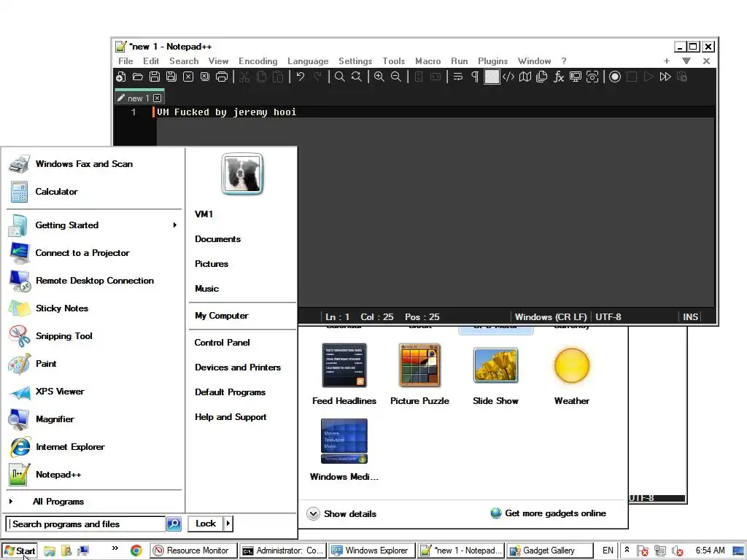Show hidden tray icons arrow
Image resolution: width=747 pixels, height=560 pixels.
coord(627,550)
